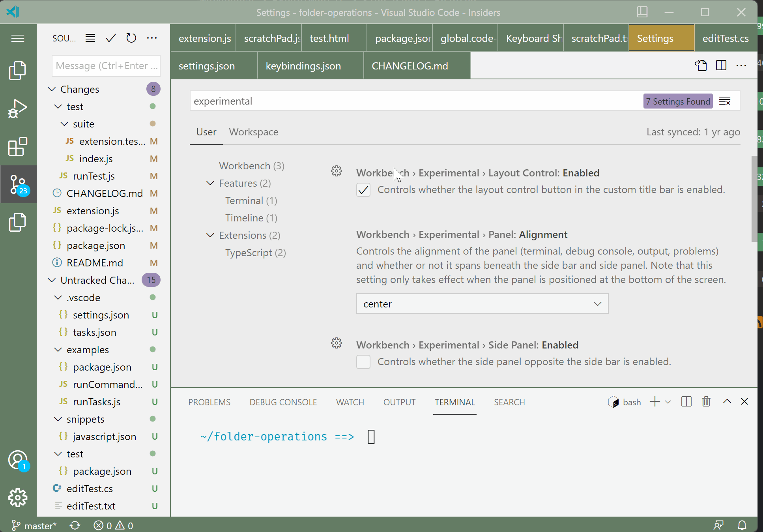763x532 pixels.
Task: Uncheck the Layout Control Enabled checkbox
Action: [x=363, y=190]
